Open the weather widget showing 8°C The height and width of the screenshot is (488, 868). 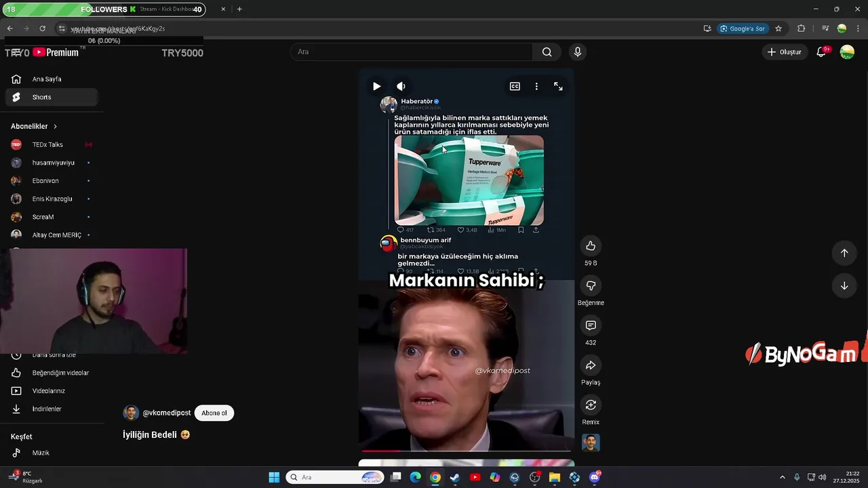26,477
